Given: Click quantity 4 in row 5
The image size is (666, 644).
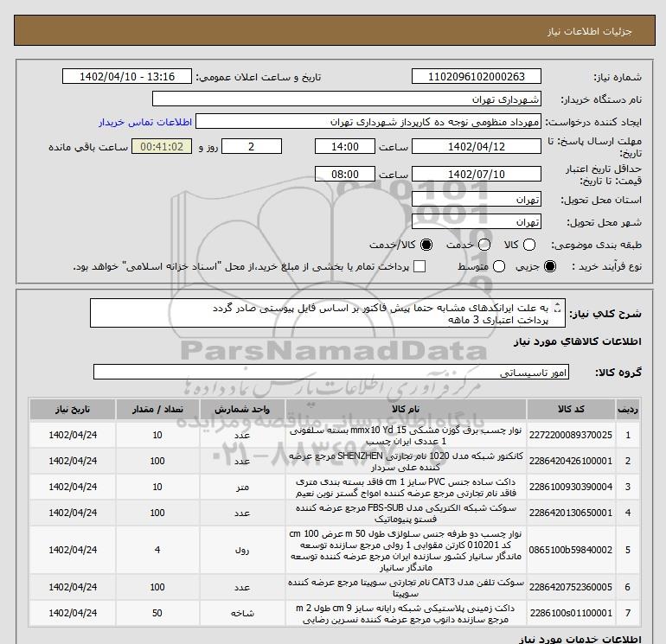Looking at the screenshot, I should pos(157,550).
